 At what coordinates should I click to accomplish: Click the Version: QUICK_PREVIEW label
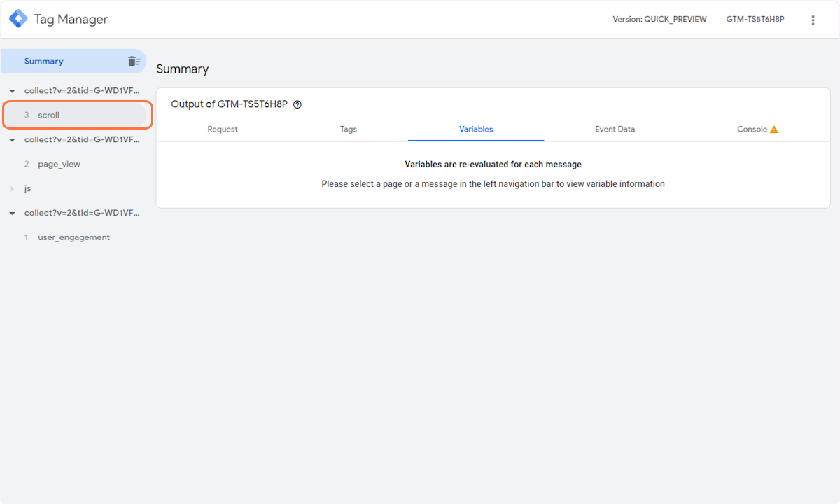660,20
